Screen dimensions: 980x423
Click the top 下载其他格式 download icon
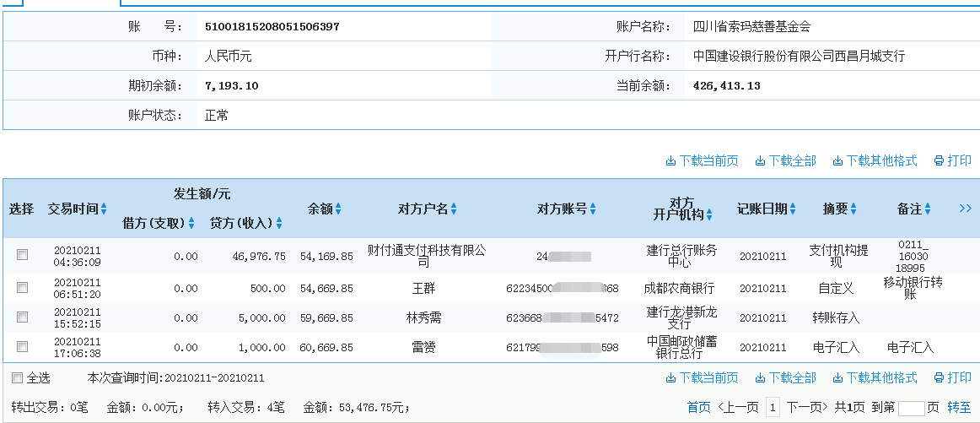click(837, 161)
